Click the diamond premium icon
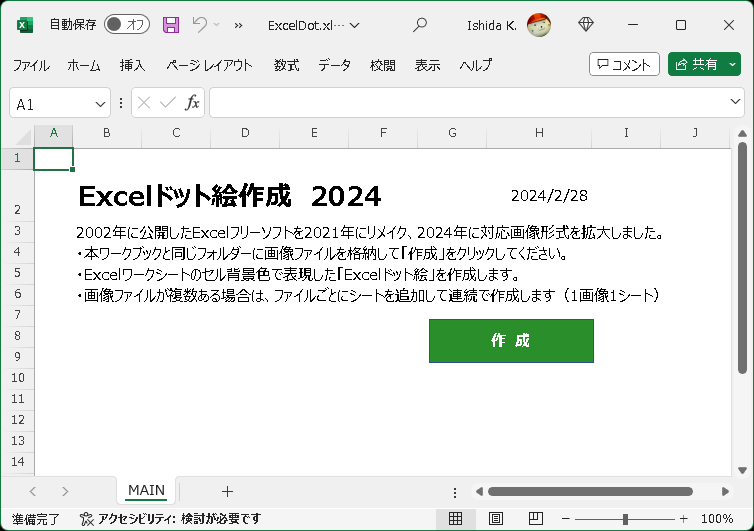 pyautogui.click(x=586, y=25)
